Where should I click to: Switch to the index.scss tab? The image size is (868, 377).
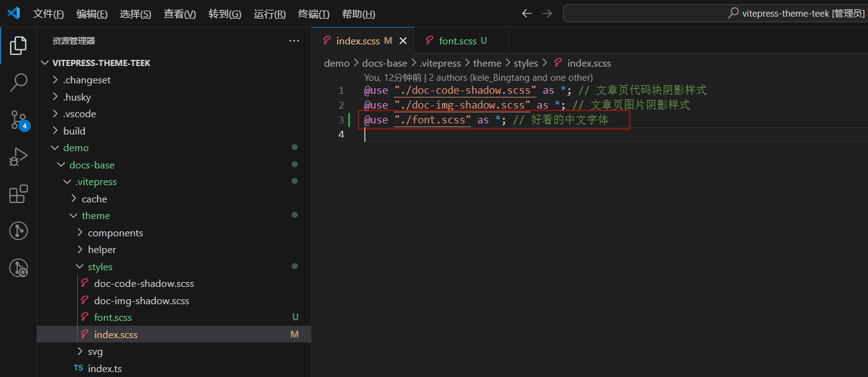[x=363, y=41]
